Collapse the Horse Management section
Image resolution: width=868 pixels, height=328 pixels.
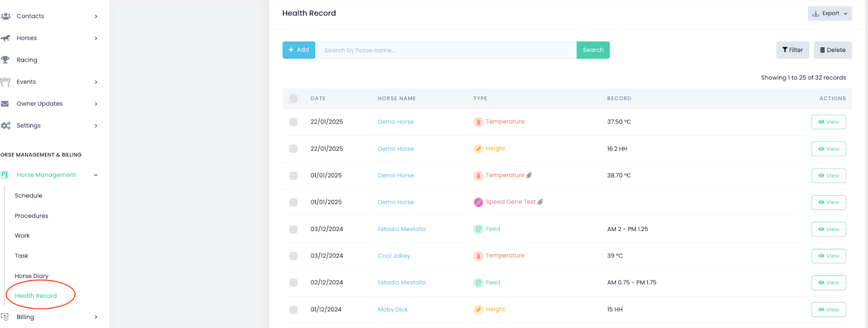pos(96,175)
